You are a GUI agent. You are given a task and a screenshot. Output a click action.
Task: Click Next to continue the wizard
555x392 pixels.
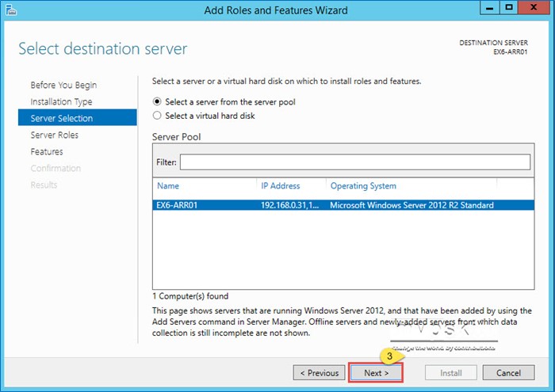point(376,373)
